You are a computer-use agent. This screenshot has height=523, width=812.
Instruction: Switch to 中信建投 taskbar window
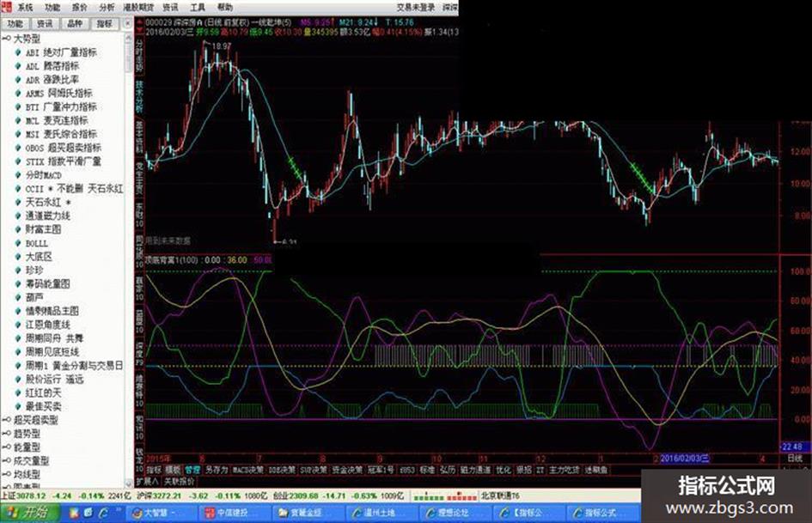pyautogui.click(x=234, y=513)
